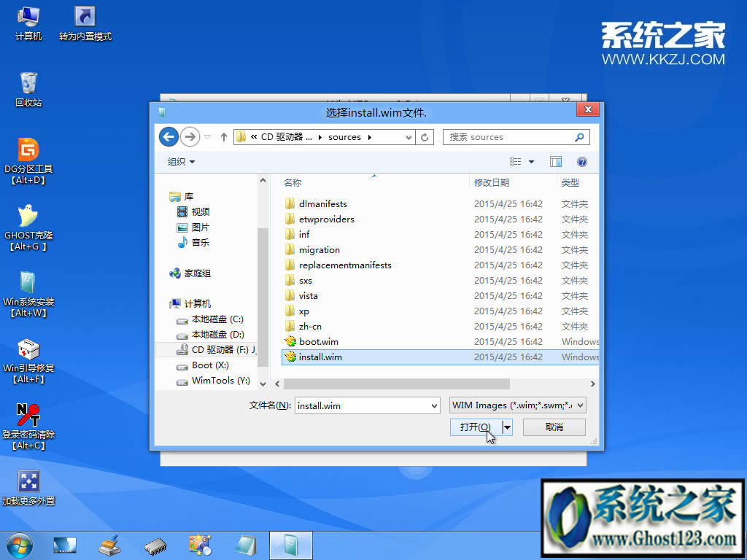Select boot.wim in the file list
The width and height of the screenshot is (747, 560).
(x=317, y=341)
